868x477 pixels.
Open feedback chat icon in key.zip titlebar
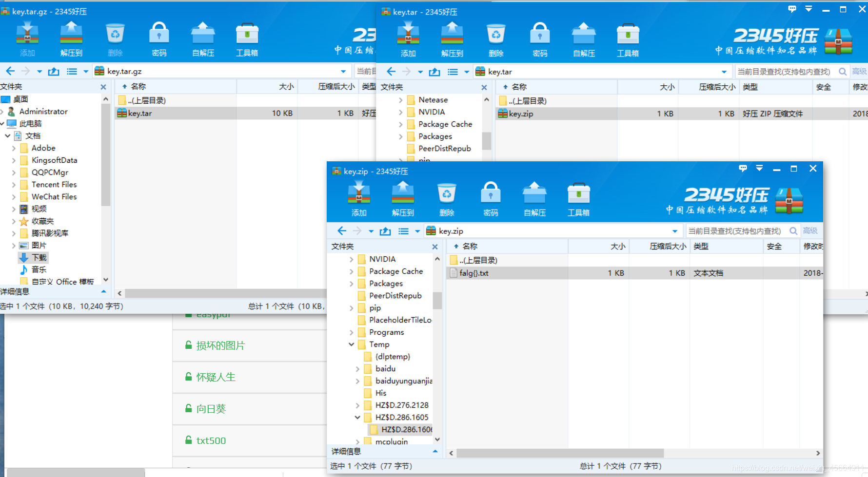point(743,169)
